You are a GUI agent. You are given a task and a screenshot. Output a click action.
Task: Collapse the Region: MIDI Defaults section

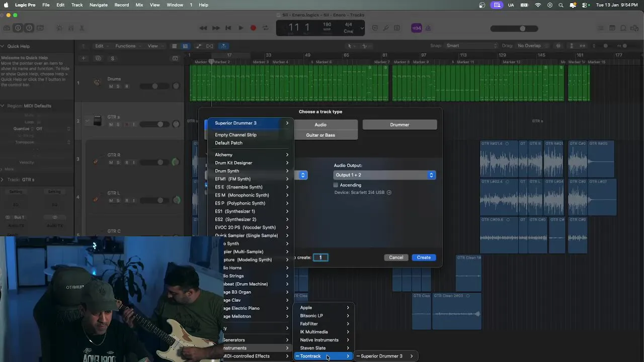point(3,106)
